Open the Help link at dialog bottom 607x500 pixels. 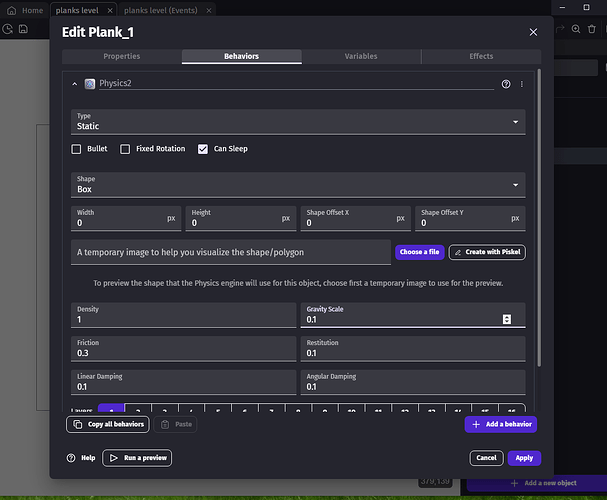tap(81, 458)
